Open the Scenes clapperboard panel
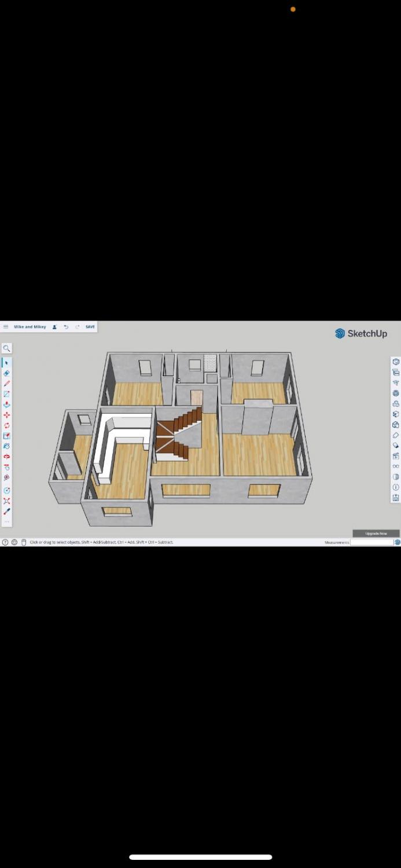 tap(396, 456)
